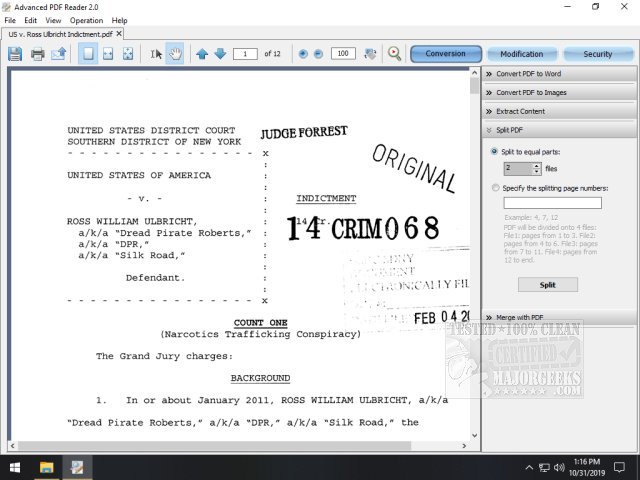Select Specify the splitting page numbers radio
Viewport: 640px width, 480px height.
click(496, 188)
